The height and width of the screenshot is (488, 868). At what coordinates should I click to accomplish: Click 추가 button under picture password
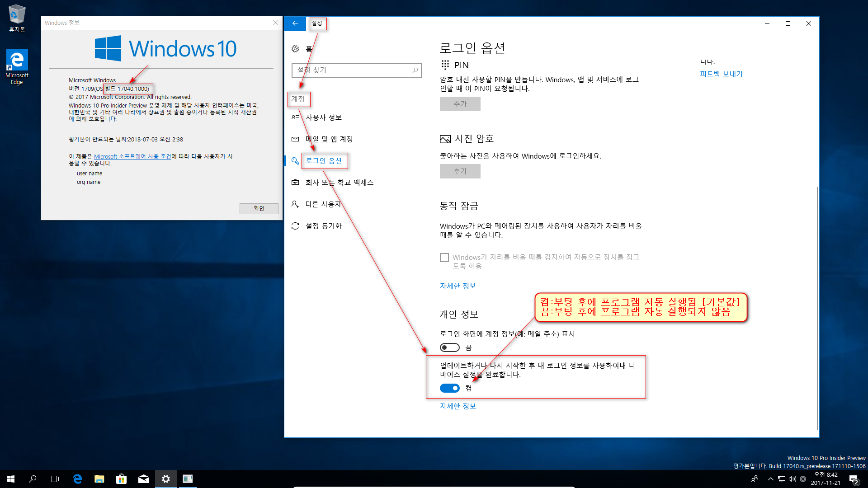460,171
